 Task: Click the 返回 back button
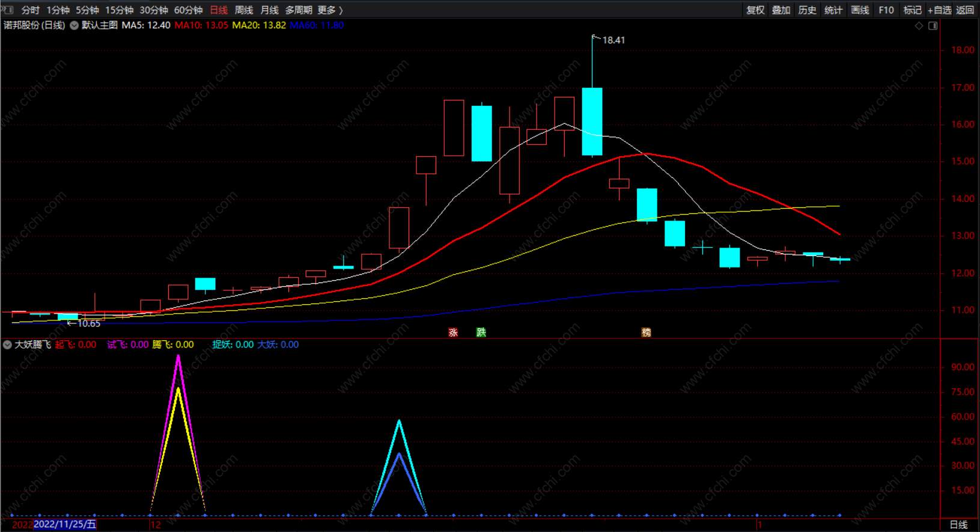click(x=965, y=10)
